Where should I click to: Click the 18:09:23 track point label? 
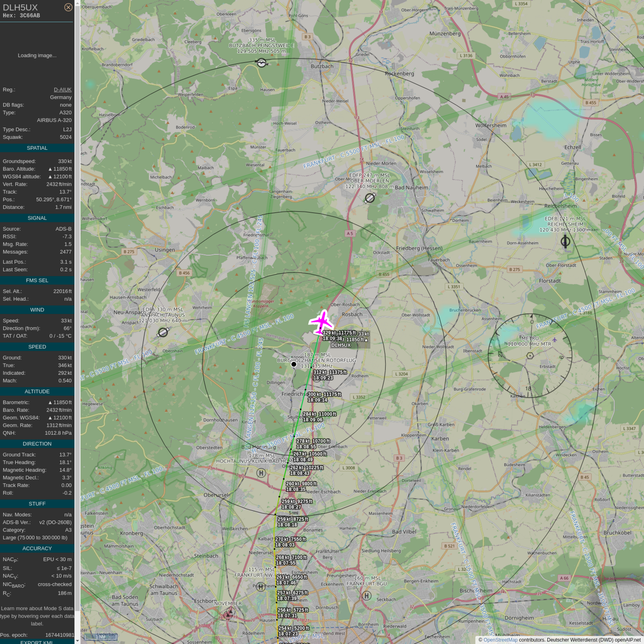point(323,378)
